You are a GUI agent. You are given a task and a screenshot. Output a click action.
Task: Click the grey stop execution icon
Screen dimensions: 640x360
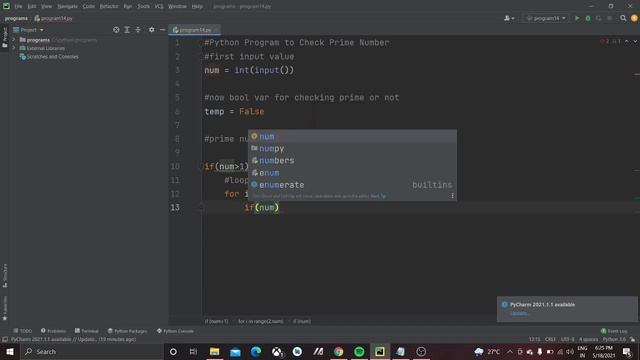click(x=610, y=18)
